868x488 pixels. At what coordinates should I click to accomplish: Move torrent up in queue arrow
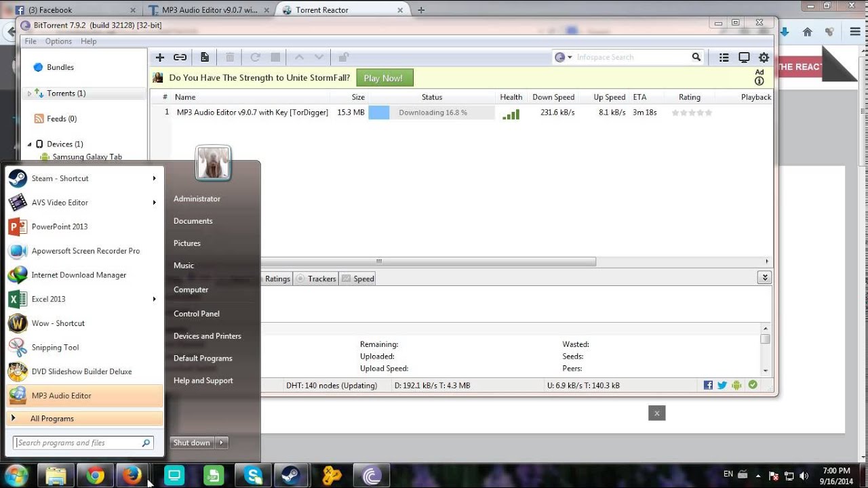pyautogui.click(x=299, y=58)
